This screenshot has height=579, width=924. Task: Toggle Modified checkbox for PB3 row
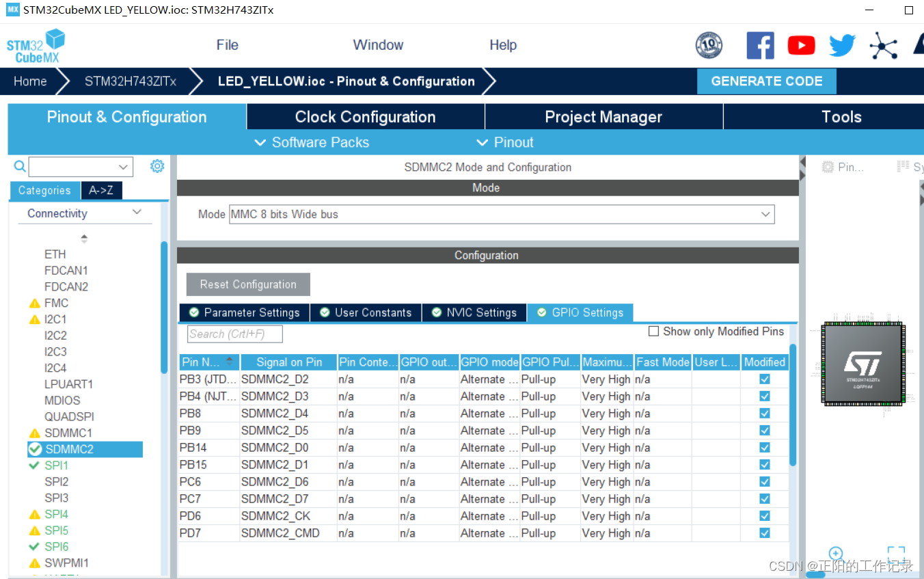pyautogui.click(x=765, y=379)
